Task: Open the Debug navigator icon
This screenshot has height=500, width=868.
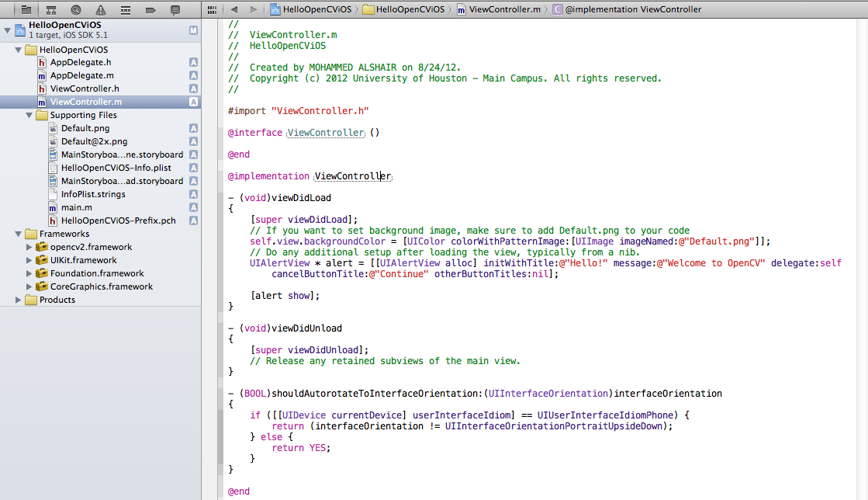Action: click(x=126, y=10)
